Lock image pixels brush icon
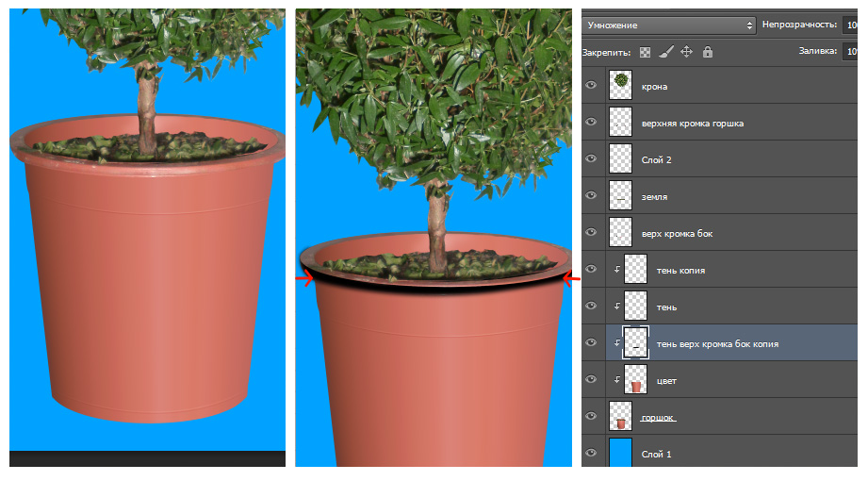The height and width of the screenshot is (481, 868). (666, 52)
